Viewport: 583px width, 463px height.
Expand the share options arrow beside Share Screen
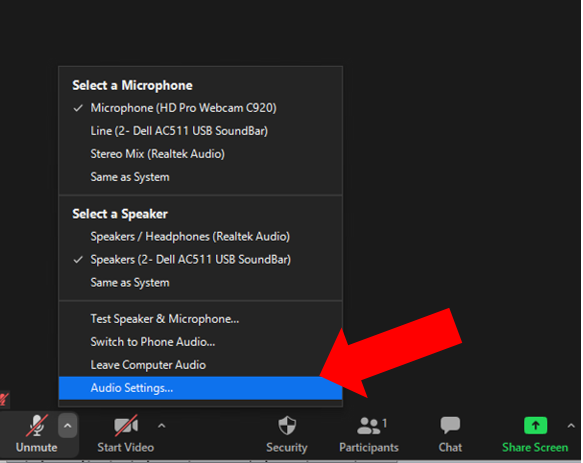(x=571, y=425)
